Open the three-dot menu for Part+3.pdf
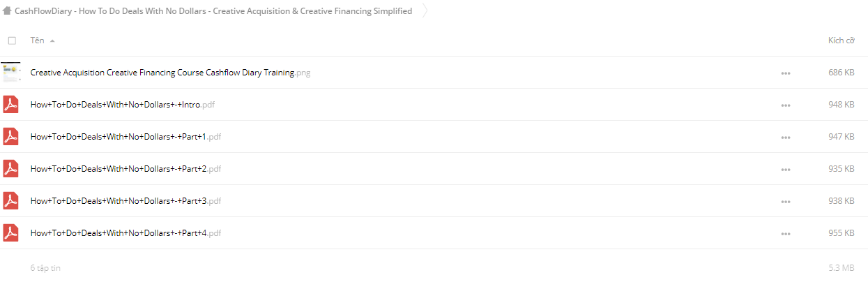 point(786,201)
